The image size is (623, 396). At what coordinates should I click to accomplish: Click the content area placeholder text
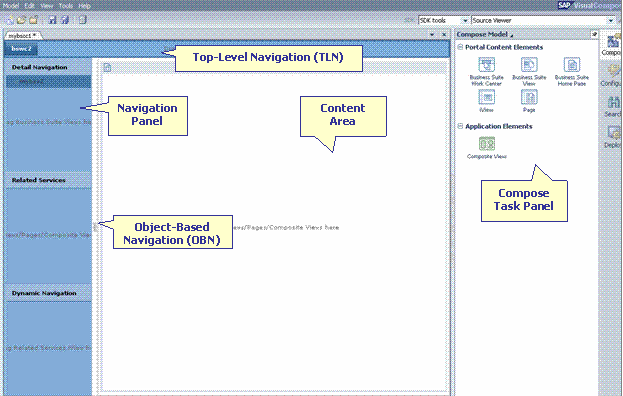[x=286, y=228]
